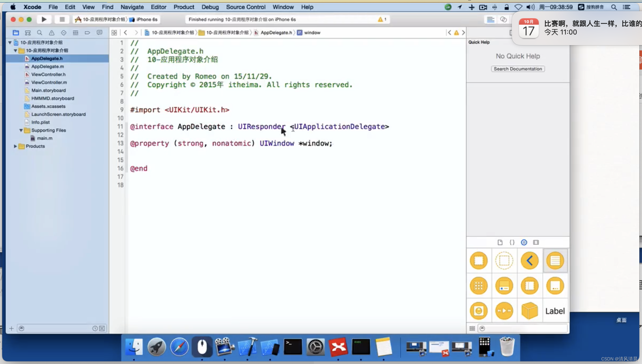642x364 pixels.
Task: Open the Debug navigator
Action: (x=75, y=33)
